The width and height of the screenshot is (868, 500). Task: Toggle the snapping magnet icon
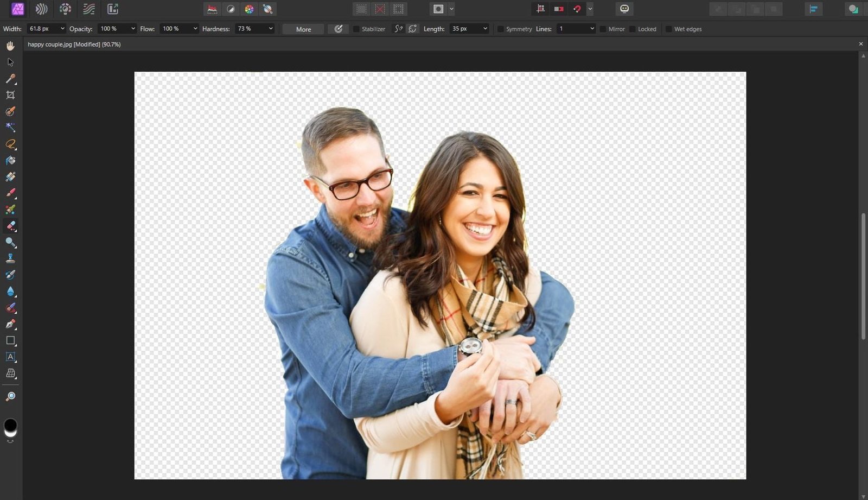pos(577,9)
